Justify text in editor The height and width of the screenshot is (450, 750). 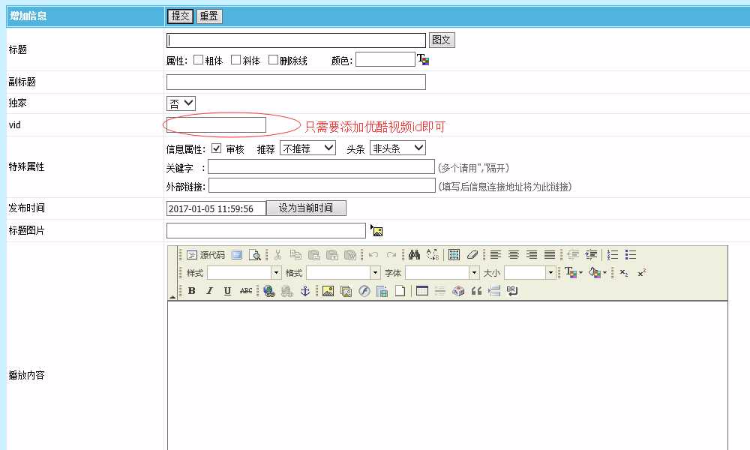(550, 255)
